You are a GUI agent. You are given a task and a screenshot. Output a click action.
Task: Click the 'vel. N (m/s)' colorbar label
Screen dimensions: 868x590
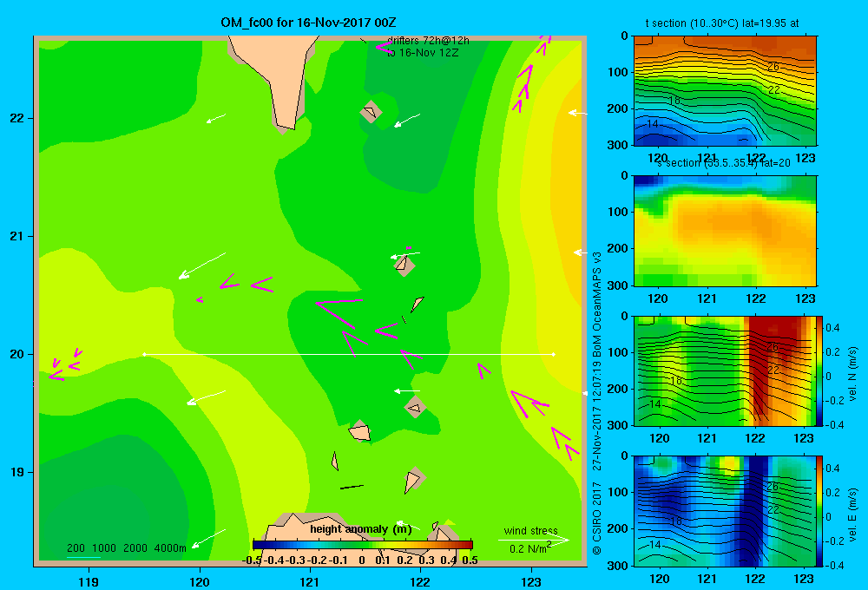(x=852, y=374)
